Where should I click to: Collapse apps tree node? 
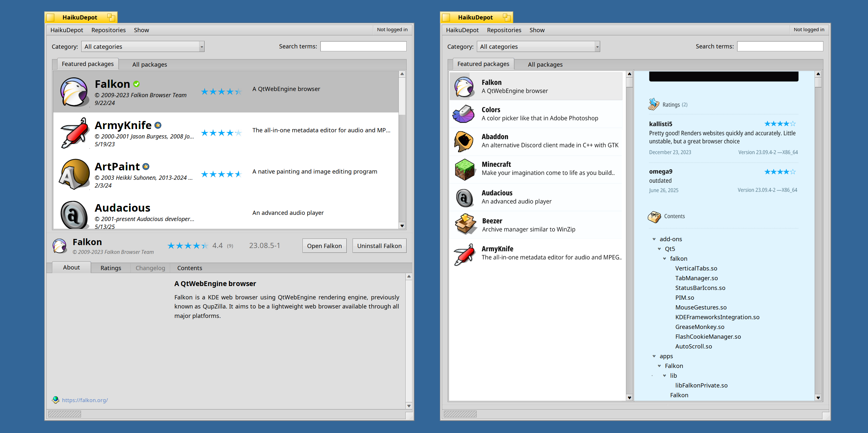[x=654, y=356]
